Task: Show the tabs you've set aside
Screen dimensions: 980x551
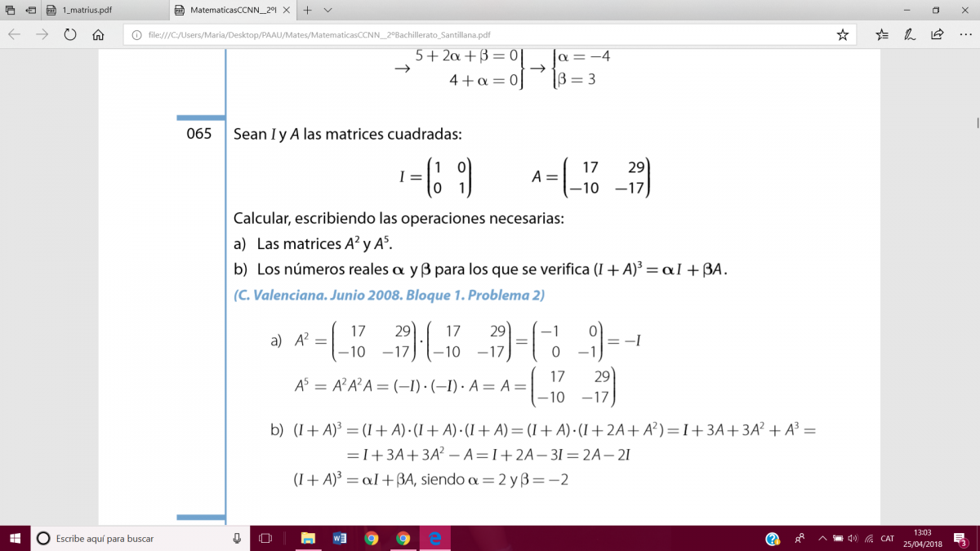Action: coord(11,11)
